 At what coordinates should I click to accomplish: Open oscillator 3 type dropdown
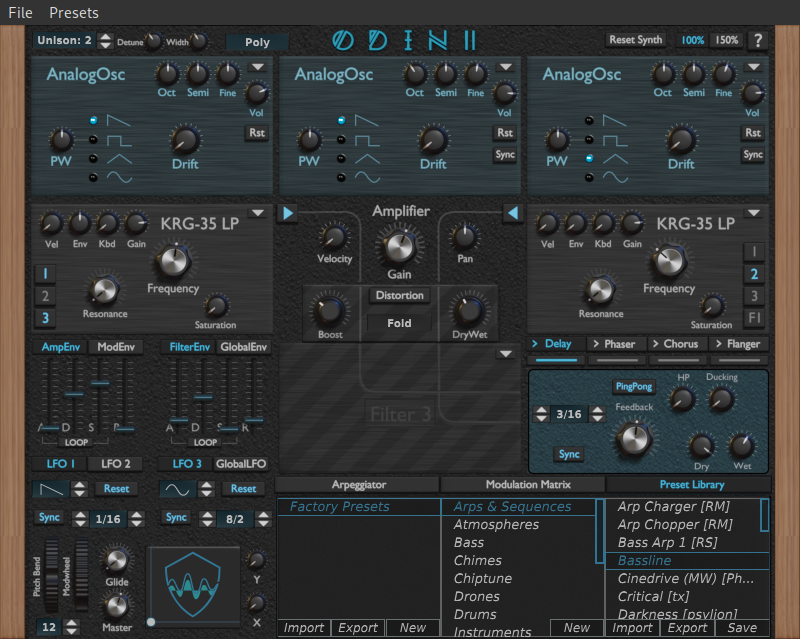[x=754, y=67]
